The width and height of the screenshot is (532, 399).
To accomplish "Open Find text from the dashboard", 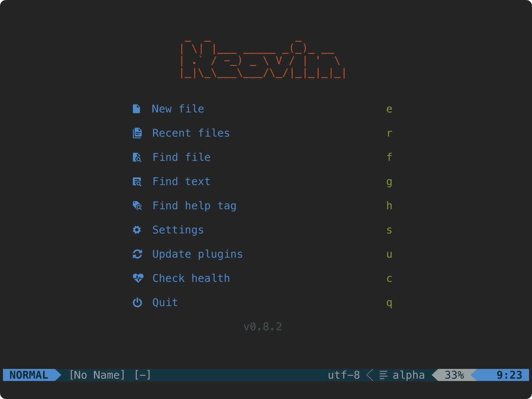I will 181,181.
